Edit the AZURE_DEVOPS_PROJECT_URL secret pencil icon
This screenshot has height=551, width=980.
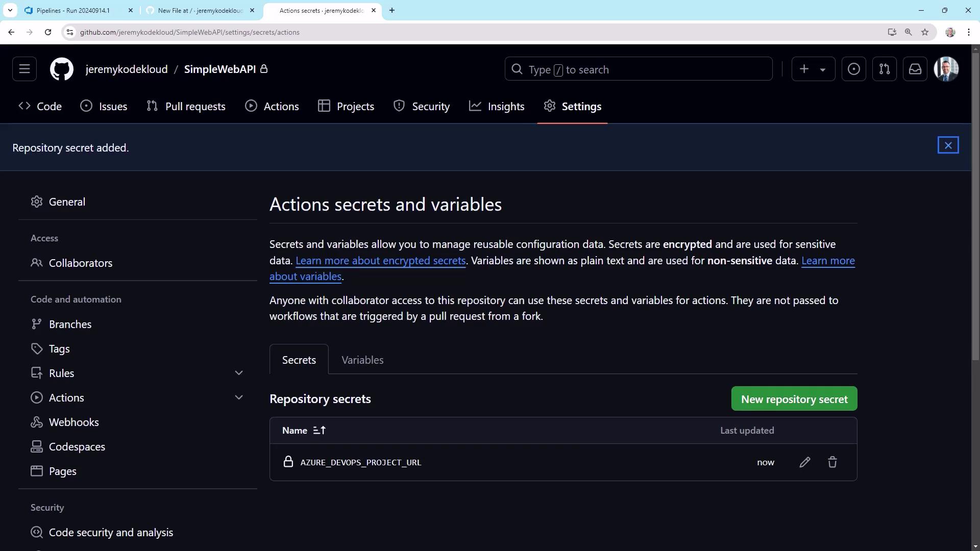(805, 462)
